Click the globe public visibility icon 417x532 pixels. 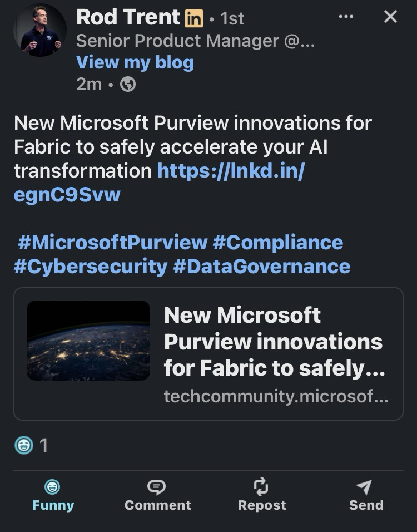tap(128, 85)
